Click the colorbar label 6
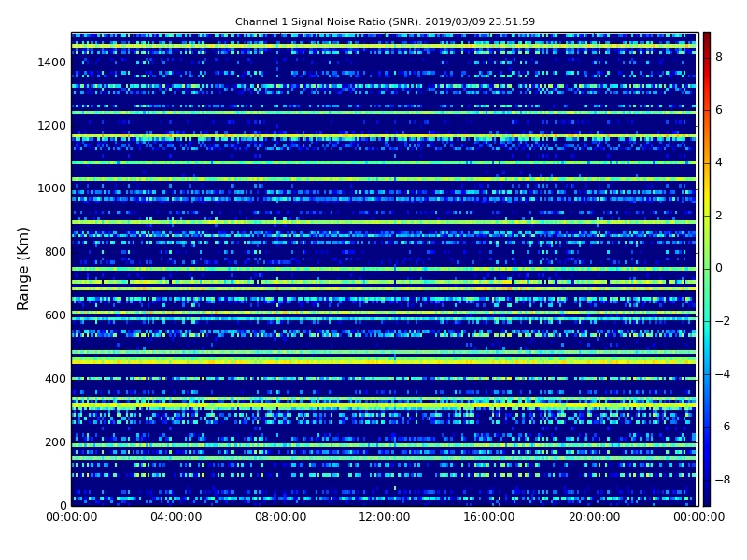 point(719,110)
